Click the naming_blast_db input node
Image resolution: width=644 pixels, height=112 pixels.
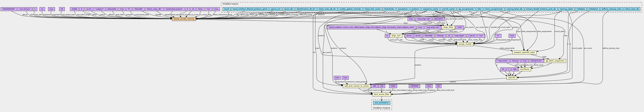pyautogui.click(x=514, y=9)
